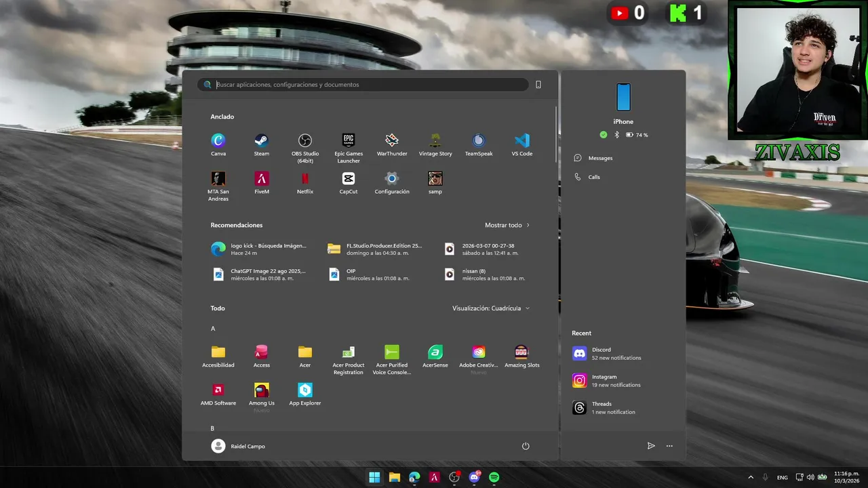Open the Acer folder
Viewport: 868px width, 488px height.
pyautogui.click(x=305, y=356)
